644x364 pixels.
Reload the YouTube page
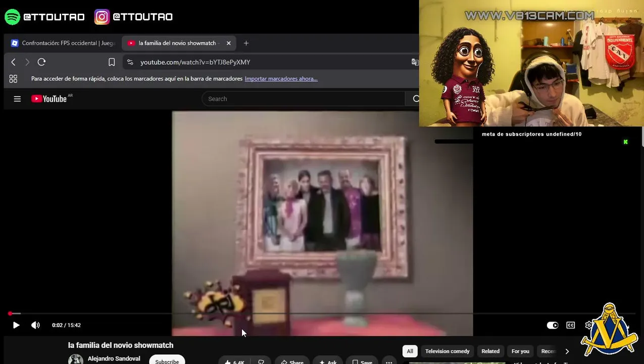coord(41,62)
